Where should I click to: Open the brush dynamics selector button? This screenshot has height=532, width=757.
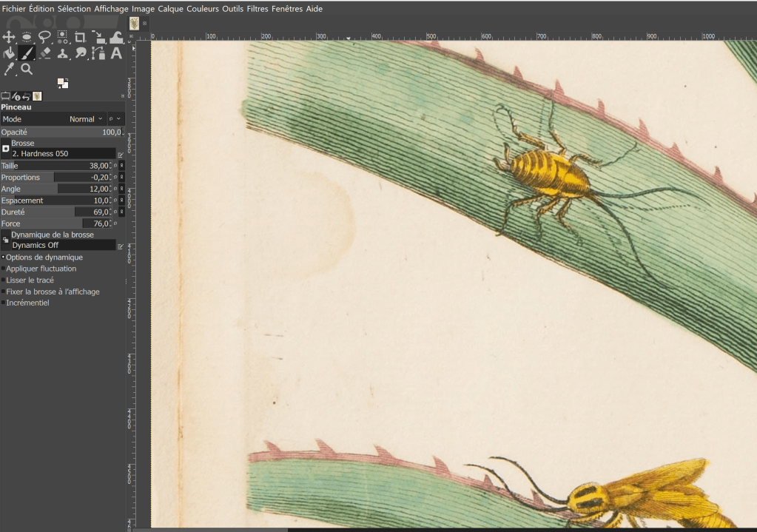point(6,240)
